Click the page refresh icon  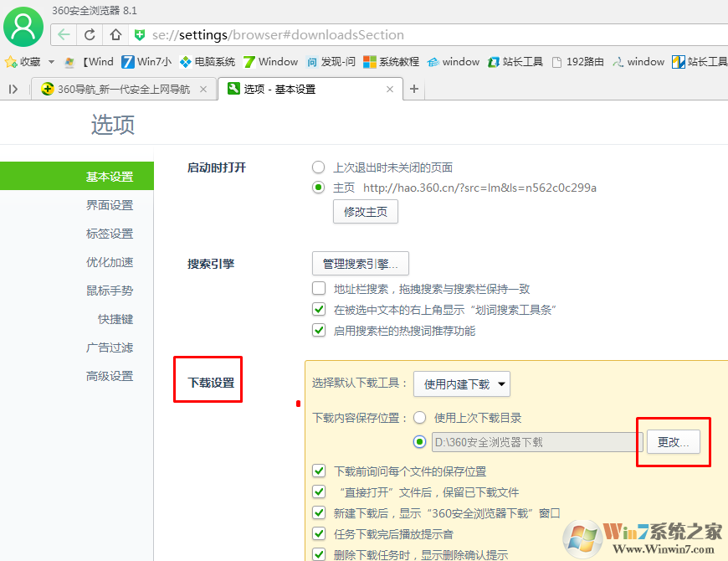(90, 35)
